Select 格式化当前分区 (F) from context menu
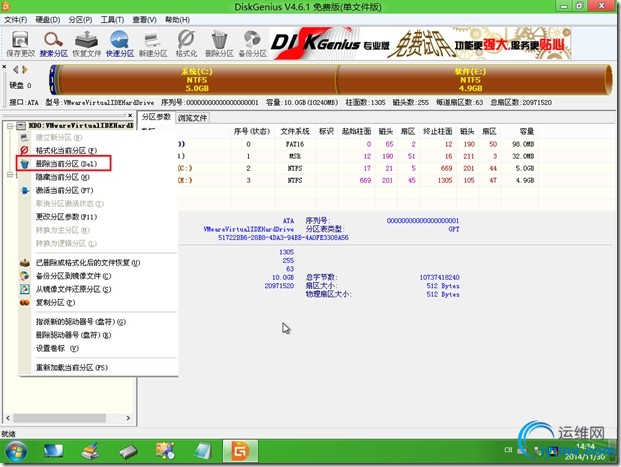The image size is (621, 467). click(98, 151)
